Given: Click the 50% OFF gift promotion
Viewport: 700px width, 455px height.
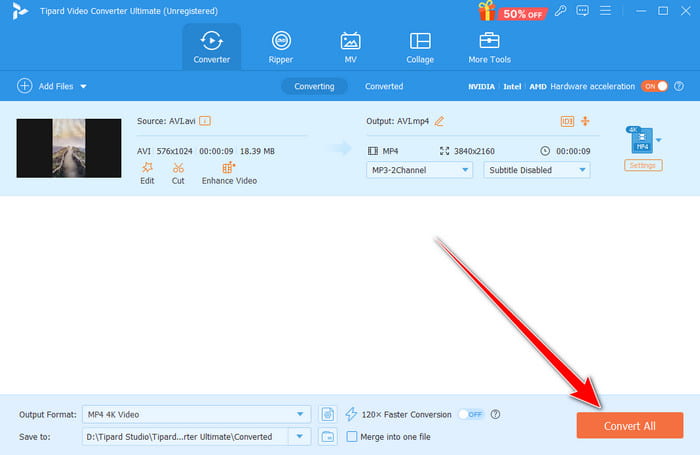Looking at the screenshot, I should (x=512, y=12).
